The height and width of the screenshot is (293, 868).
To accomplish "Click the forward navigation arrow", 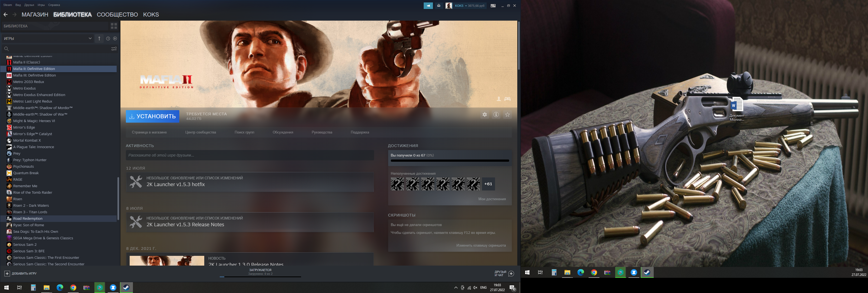I will 14,14.
